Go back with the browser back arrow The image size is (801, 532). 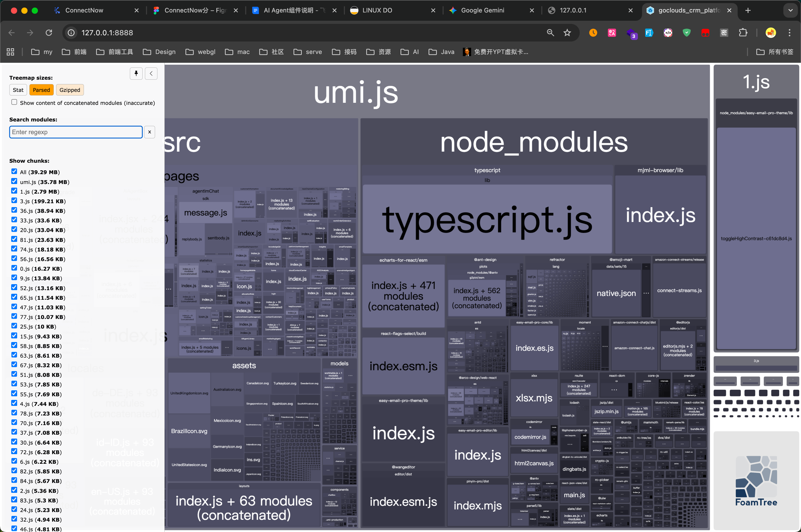click(11, 33)
